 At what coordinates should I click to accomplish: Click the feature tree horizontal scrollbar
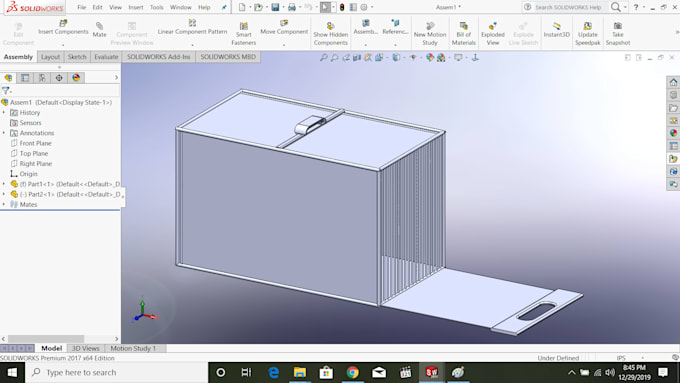click(x=46, y=339)
